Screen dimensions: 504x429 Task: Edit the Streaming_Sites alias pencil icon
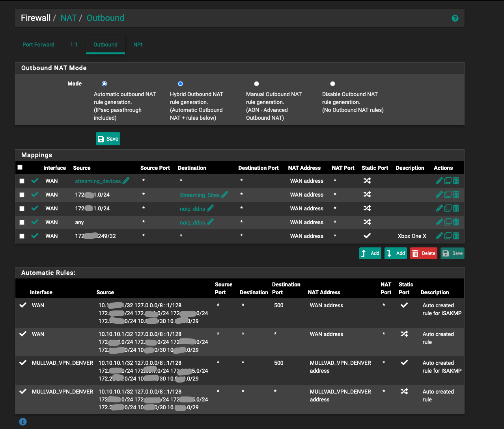225,194
